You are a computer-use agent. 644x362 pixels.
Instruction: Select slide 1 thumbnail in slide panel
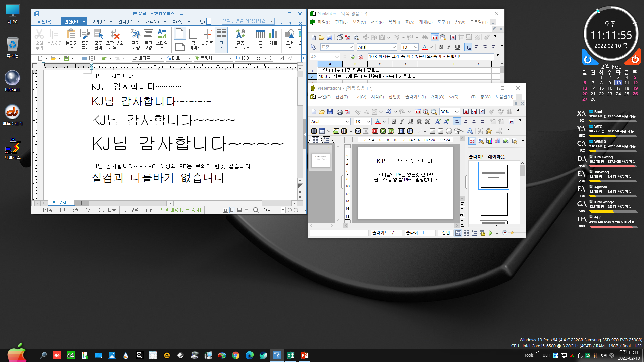tap(321, 160)
